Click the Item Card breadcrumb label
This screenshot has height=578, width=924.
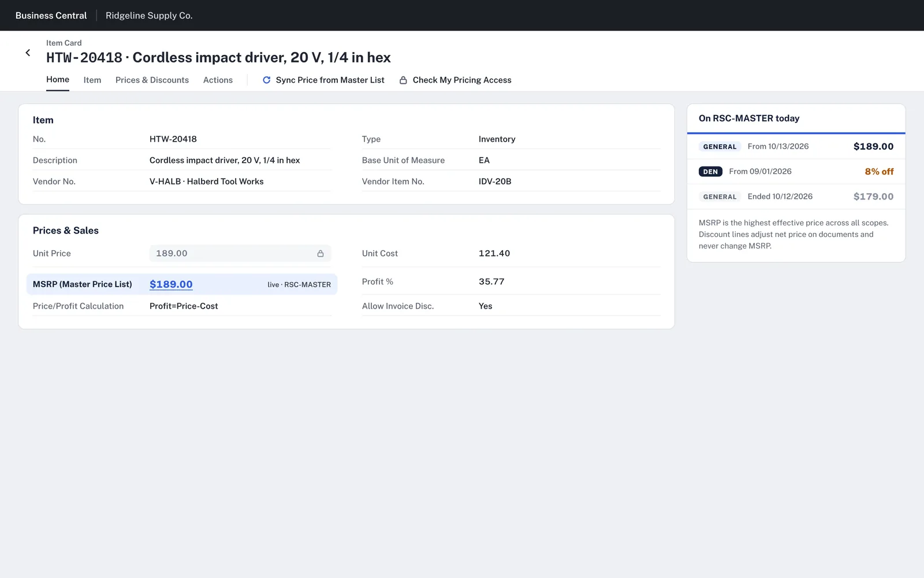tap(64, 43)
